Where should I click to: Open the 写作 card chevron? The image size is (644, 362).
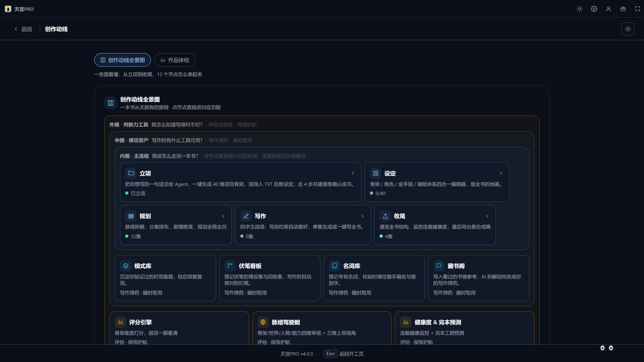tap(362, 216)
